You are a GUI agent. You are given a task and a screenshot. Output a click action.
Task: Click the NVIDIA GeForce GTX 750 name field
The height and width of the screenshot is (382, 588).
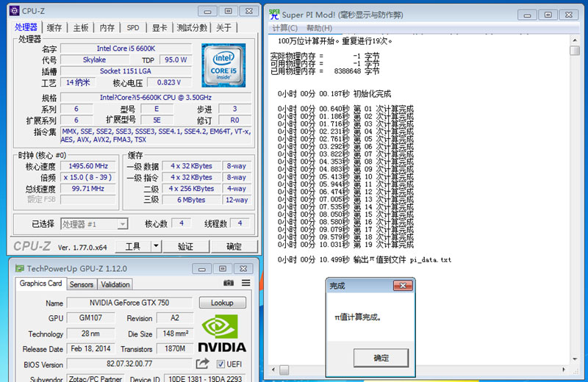[x=129, y=303]
